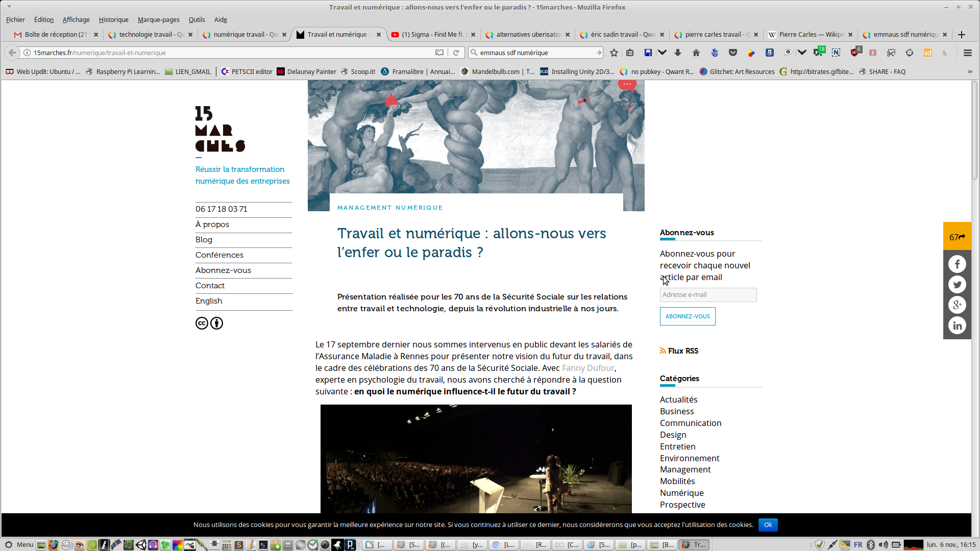The width and height of the screenshot is (980, 551).
Task: Open the Marque-pages menu
Action: pyautogui.click(x=158, y=19)
